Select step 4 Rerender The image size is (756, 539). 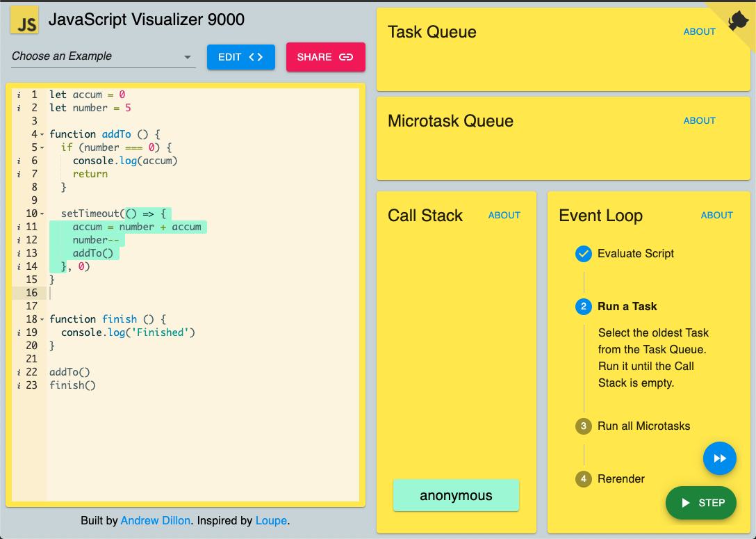click(x=610, y=478)
